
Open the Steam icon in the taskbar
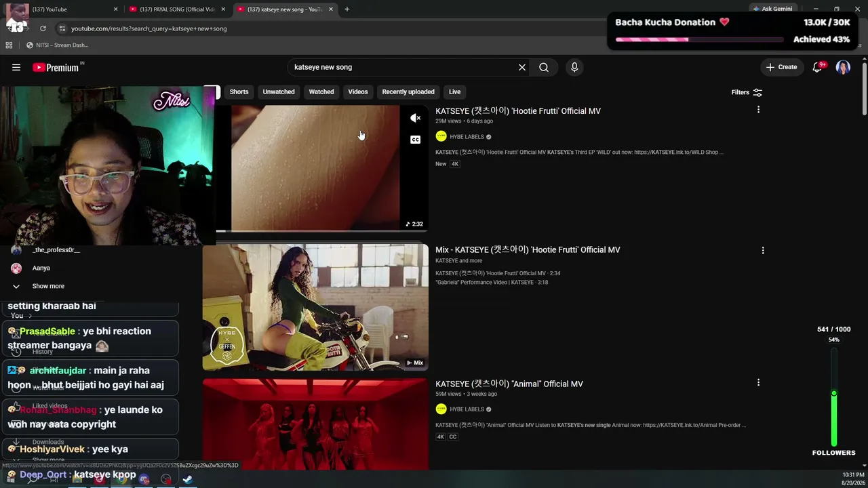188,479
